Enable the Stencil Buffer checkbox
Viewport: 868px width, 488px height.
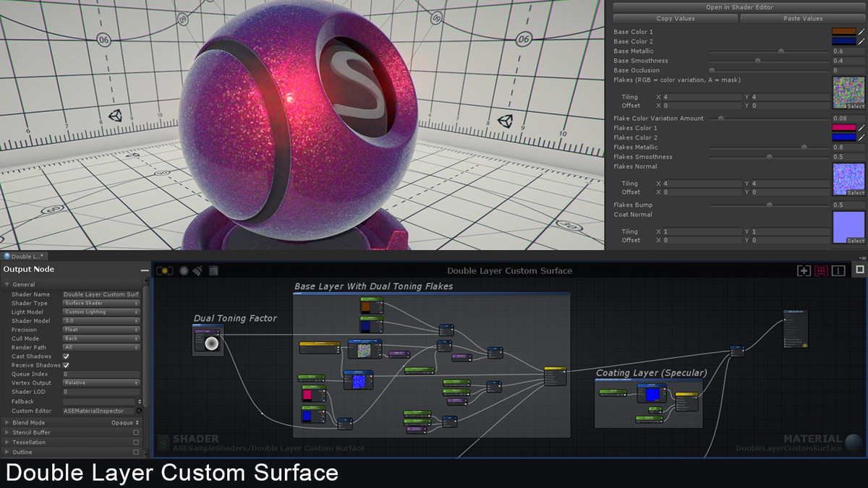(136, 432)
